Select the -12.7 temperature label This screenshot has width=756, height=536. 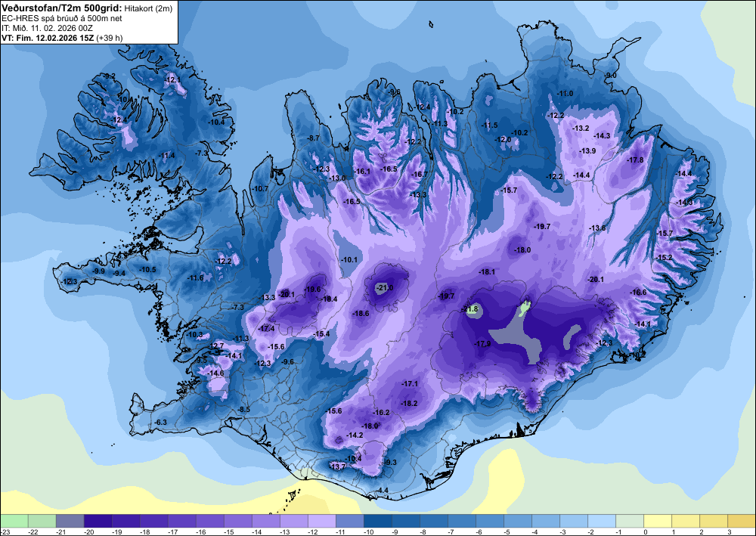pos(218,345)
